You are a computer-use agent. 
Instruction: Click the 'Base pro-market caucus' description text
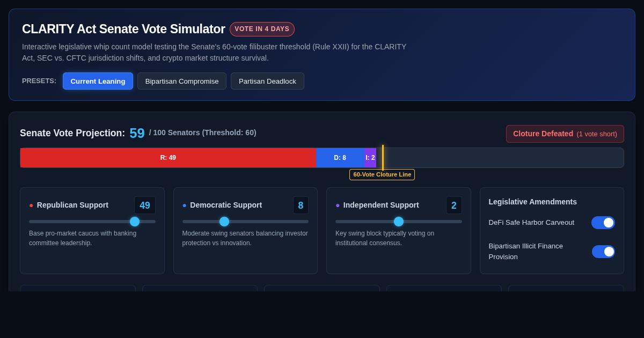[83, 238]
